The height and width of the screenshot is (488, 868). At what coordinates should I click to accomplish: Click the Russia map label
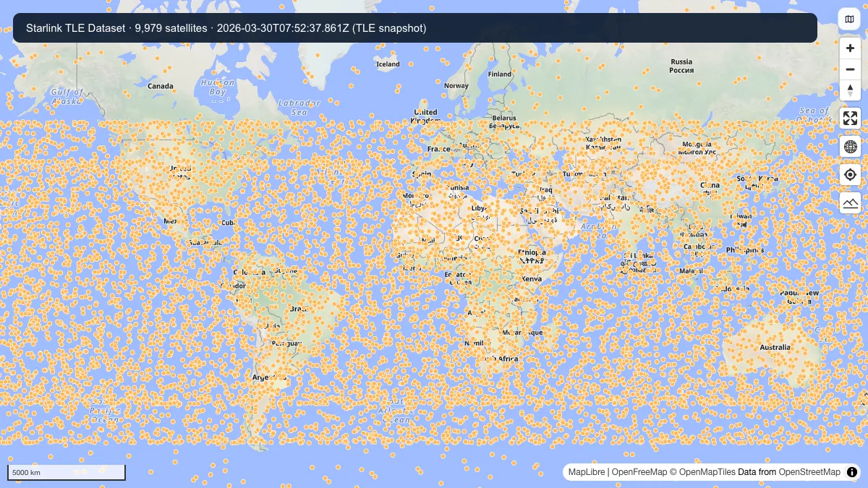click(681, 66)
